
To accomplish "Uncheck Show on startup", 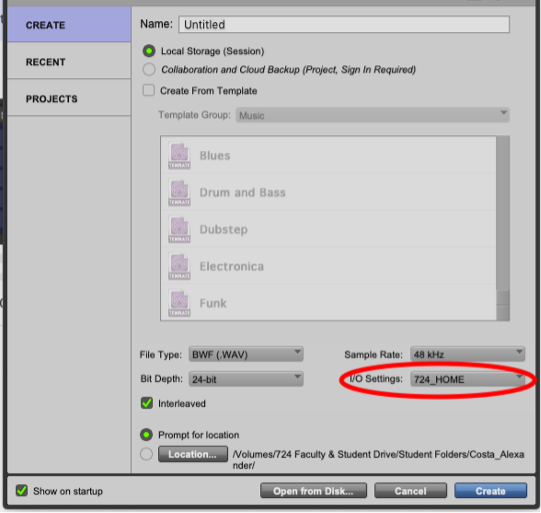I will click(x=22, y=491).
